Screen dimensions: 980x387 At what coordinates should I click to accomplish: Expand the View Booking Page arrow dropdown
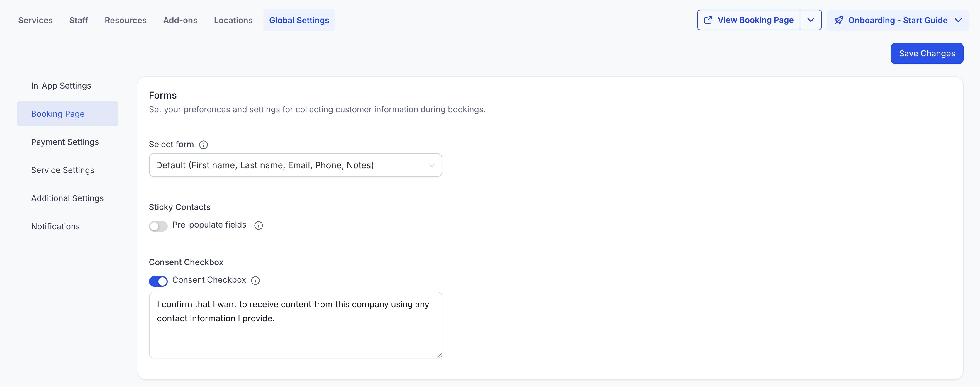coord(810,20)
